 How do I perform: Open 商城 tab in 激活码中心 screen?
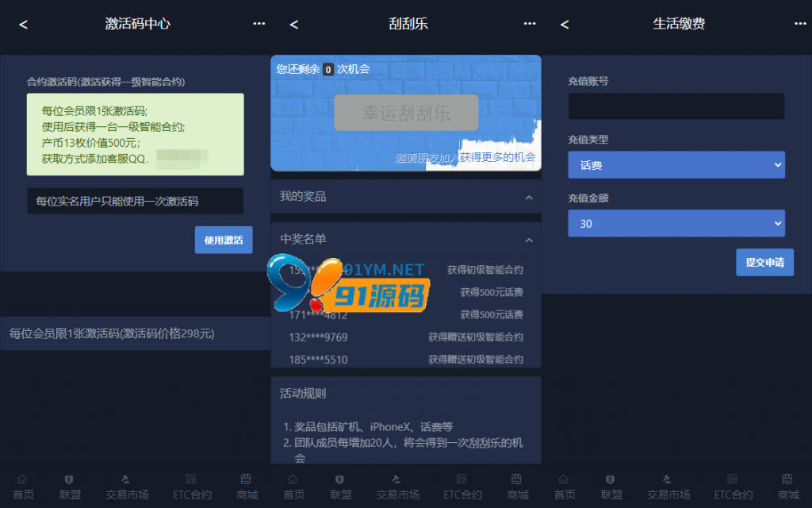[x=247, y=487]
